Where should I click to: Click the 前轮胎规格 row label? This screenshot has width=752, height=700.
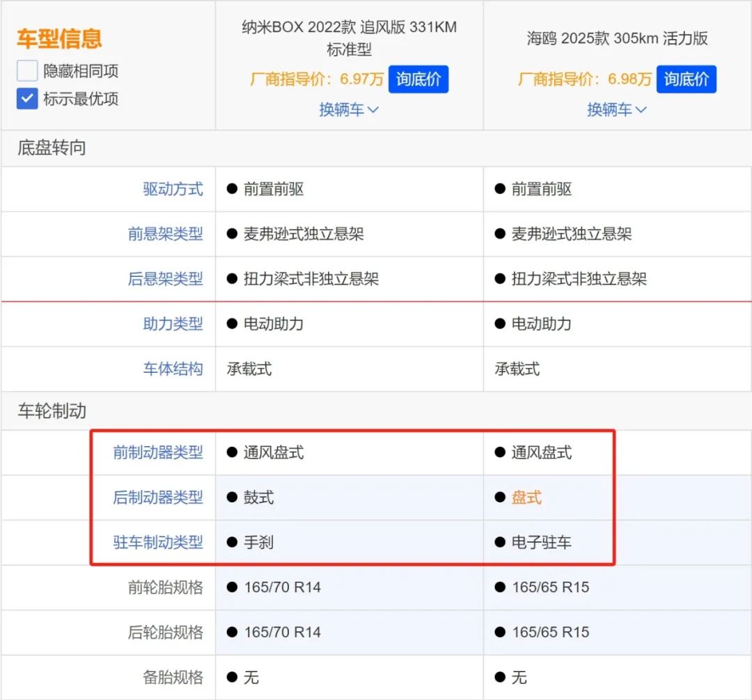[166, 587]
